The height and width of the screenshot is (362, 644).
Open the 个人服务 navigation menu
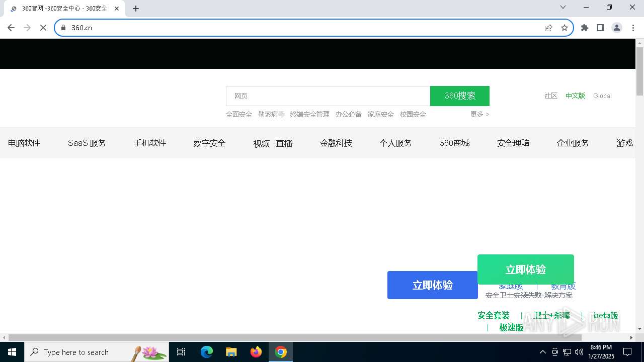coord(395,143)
